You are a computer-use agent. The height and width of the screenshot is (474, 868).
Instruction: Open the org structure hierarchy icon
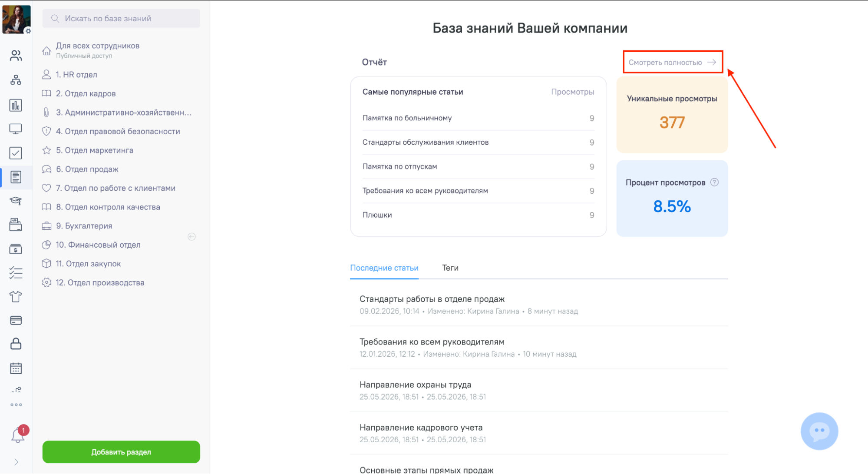[x=16, y=80]
